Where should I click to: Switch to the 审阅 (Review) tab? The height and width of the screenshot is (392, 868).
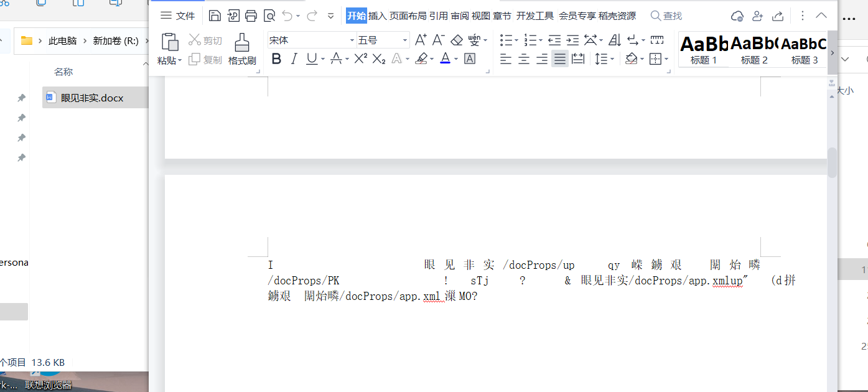459,16
